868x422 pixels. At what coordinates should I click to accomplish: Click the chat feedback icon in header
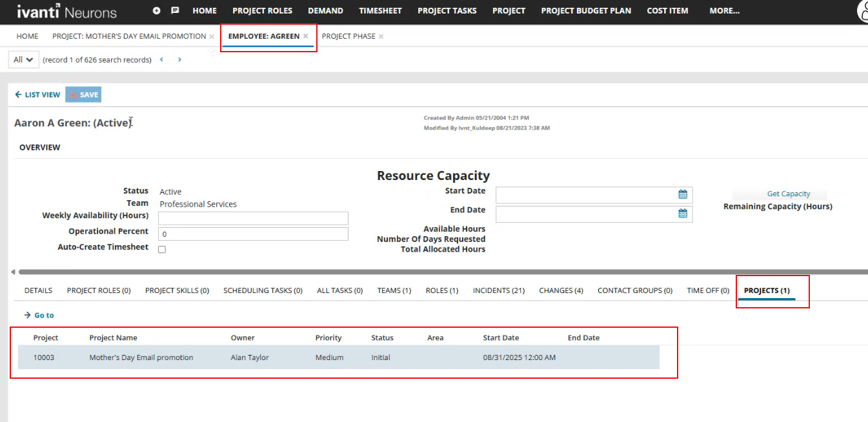pos(174,10)
